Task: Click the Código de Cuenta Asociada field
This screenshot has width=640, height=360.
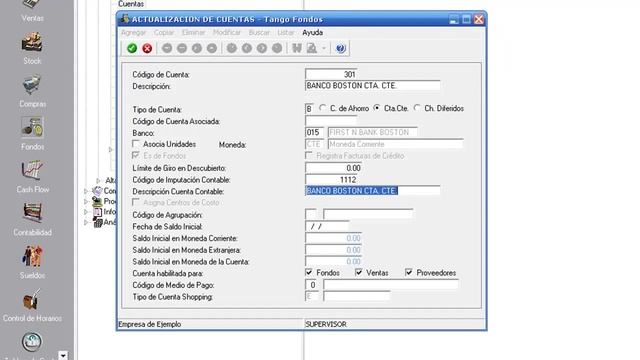Action: coord(331,120)
